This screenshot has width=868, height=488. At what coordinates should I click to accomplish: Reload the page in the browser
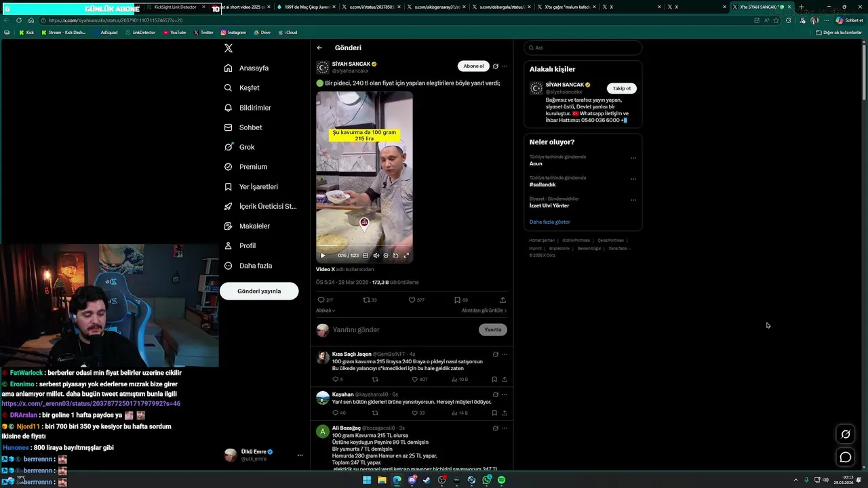19,20
